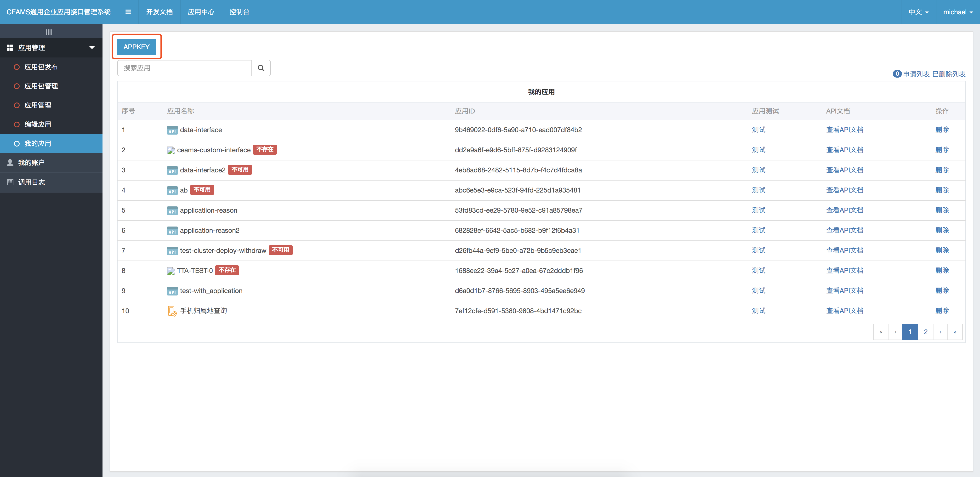The height and width of the screenshot is (477, 980).
Task: View API docs for ab app
Action: pyautogui.click(x=844, y=190)
